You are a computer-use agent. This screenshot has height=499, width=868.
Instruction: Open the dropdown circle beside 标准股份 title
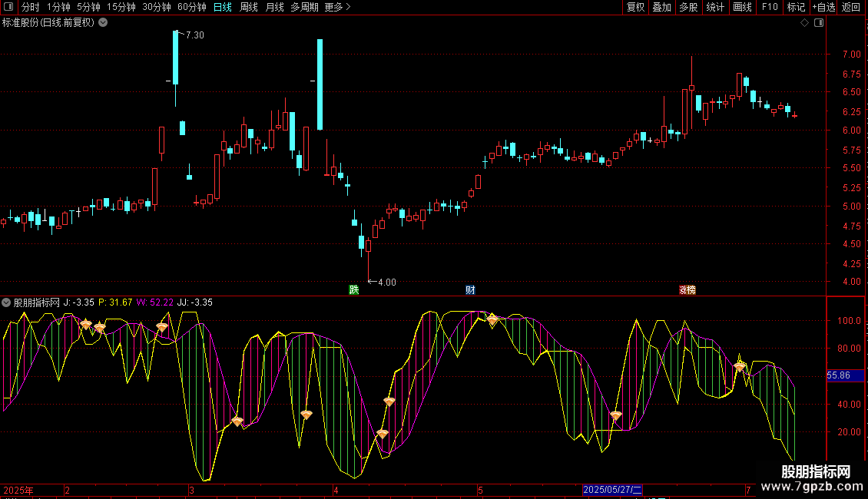tap(103, 23)
